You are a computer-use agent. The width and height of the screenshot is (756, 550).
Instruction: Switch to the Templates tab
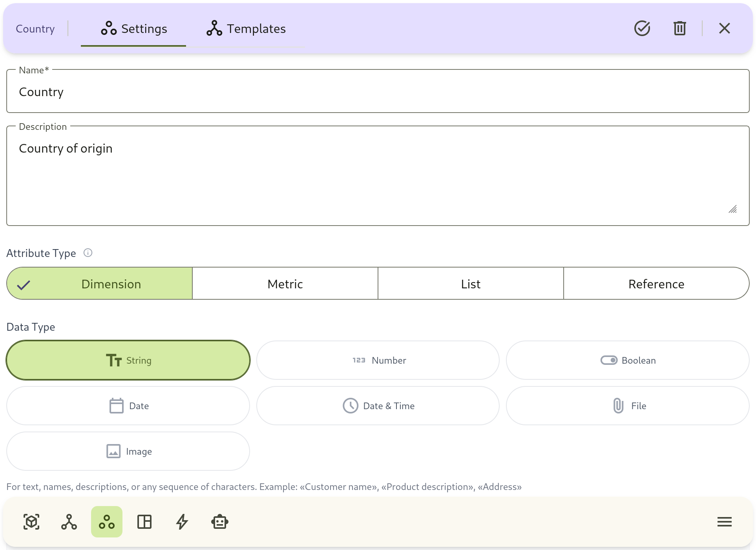246,28
